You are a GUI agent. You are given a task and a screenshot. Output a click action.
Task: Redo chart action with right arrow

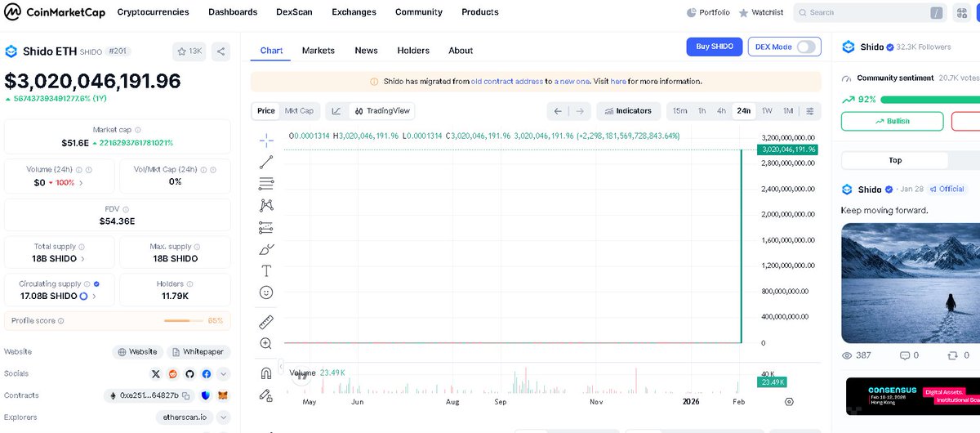580,111
